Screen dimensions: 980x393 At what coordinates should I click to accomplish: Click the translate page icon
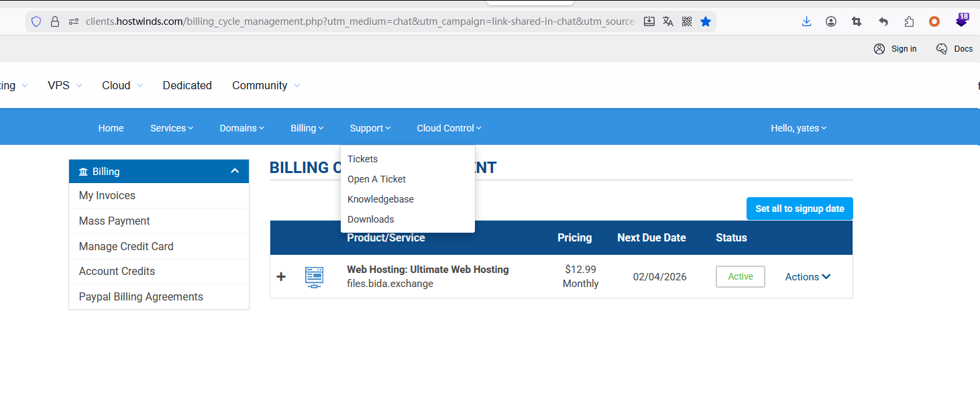point(667,21)
